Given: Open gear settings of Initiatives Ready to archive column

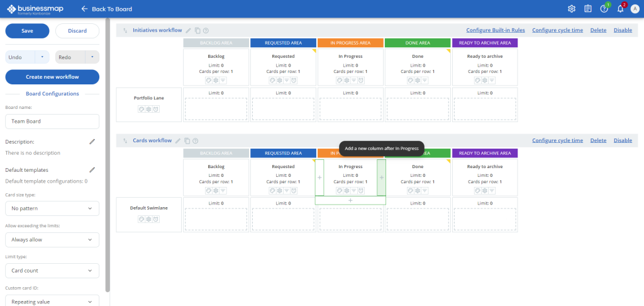Looking at the screenshot, I should coord(485,81).
